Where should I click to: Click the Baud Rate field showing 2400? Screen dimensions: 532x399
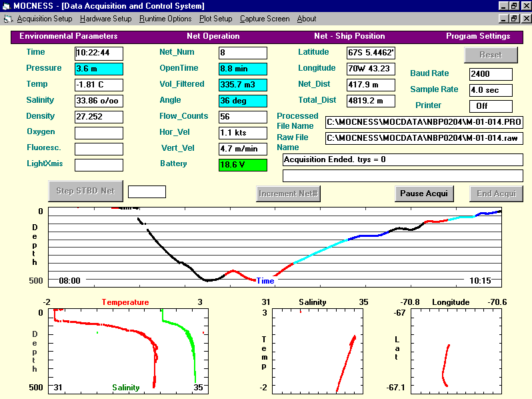[x=491, y=74]
